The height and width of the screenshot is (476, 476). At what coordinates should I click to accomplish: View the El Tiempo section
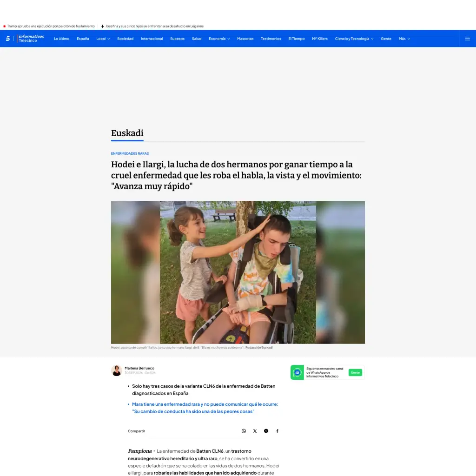pyautogui.click(x=297, y=39)
